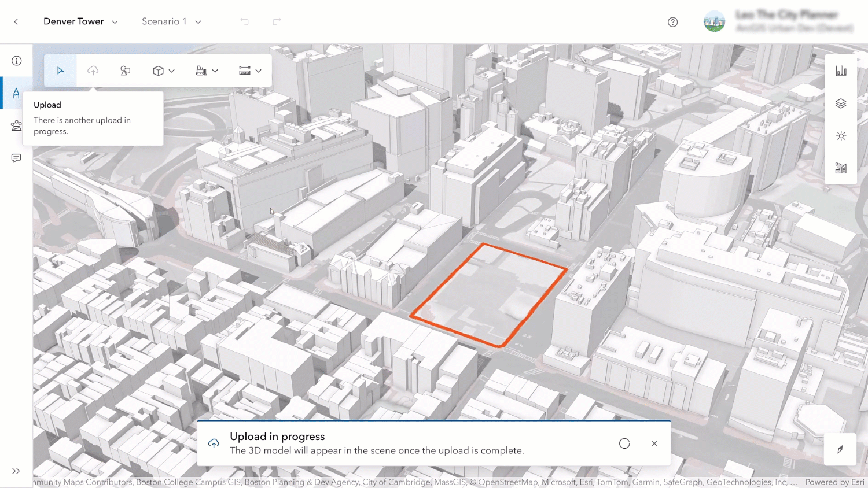
Task: Open the layers panel icon
Action: (841, 103)
